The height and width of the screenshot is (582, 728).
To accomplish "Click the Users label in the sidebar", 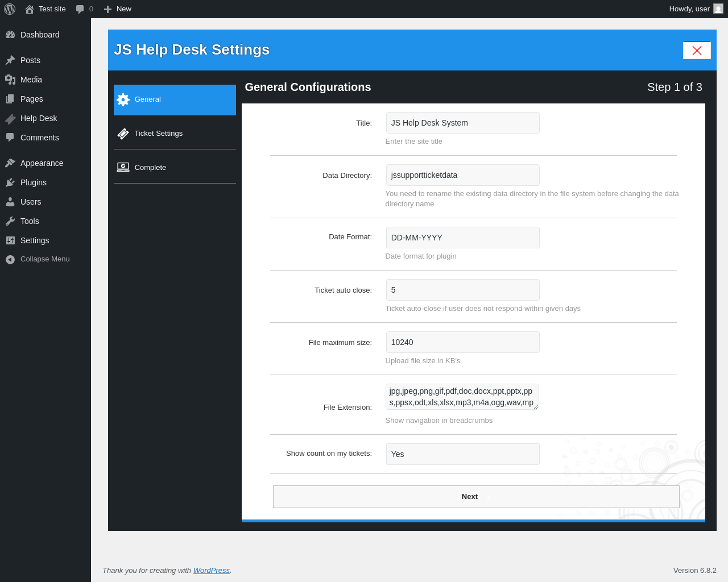I will (x=31, y=202).
